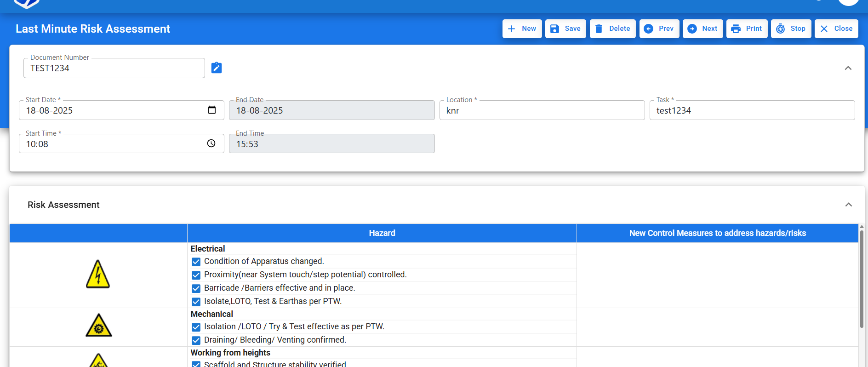Toggle Isolate, LOTO, Test & Earth checkbox
This screenshot has width=868, height=367.
[196, 302]
